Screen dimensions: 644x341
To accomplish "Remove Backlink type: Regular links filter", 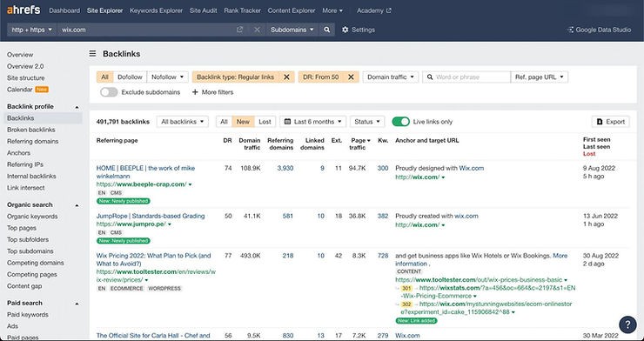I will coord(286,77).
